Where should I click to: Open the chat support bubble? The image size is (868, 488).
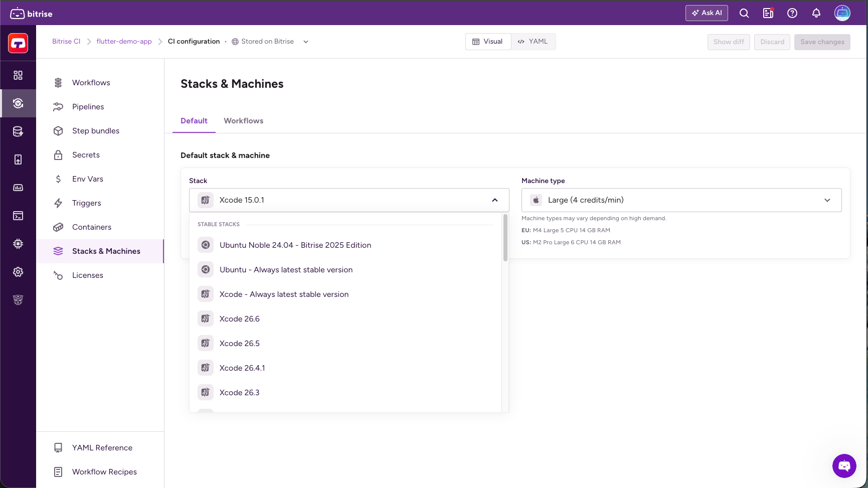(844, 466)
